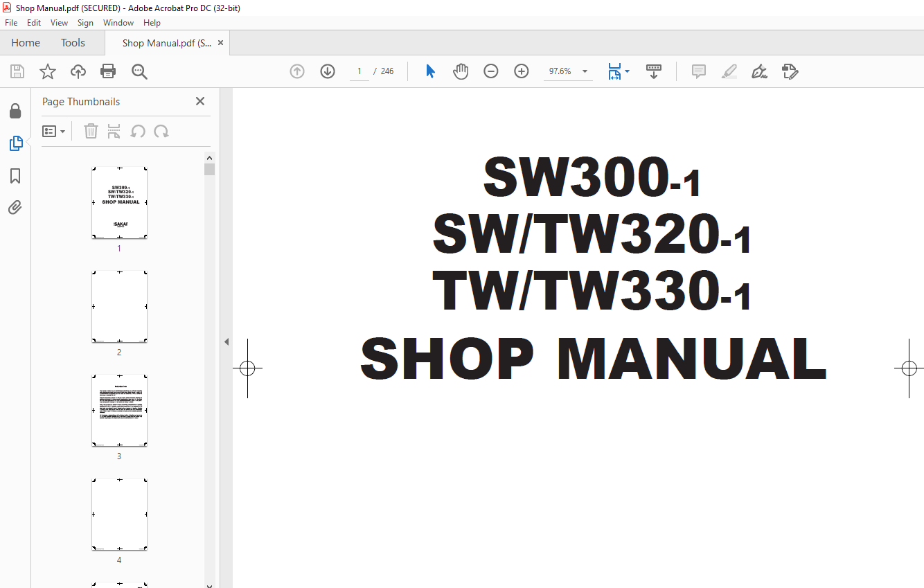Click the SW300-1 title text
Viewport: 924px width, 588px height.
[x=592, y=178]
